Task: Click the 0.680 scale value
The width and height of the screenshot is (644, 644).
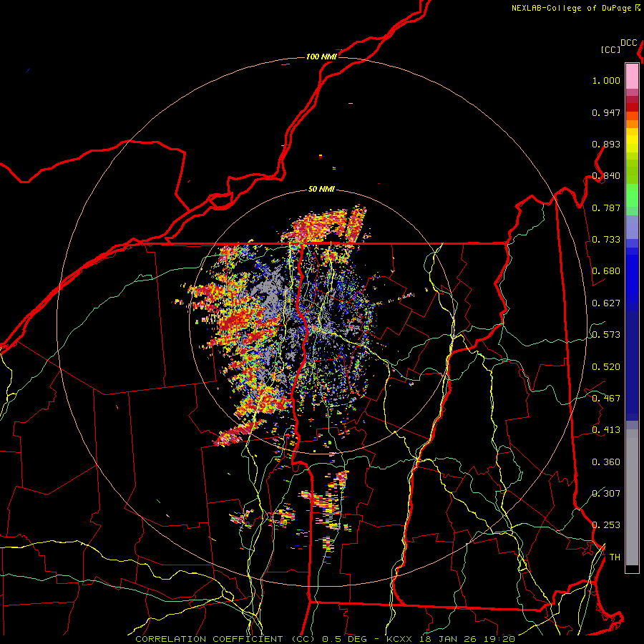Action: point(606,271)
